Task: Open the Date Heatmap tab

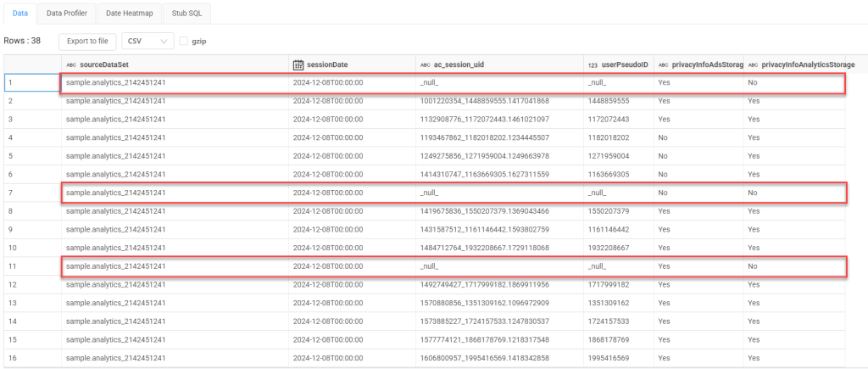Action: click(130, 14)
